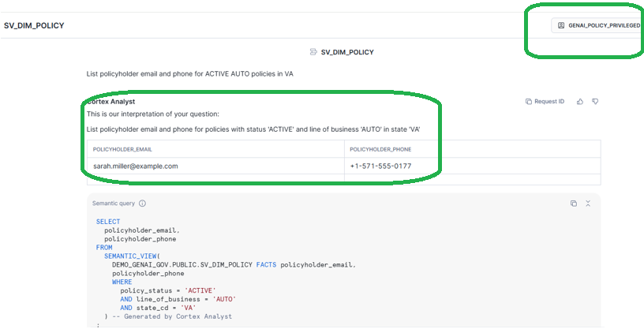Screen dimensions: 644x329
Task: Click the Semantic query info icon
Action: (x=143, y=204)
